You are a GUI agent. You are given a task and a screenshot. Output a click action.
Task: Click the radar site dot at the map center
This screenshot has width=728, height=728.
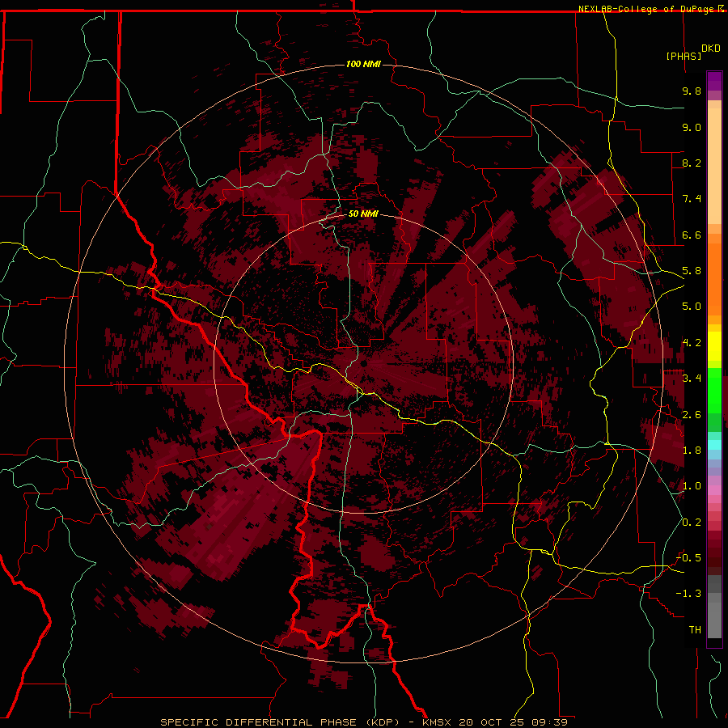click(x=364, y=363)
